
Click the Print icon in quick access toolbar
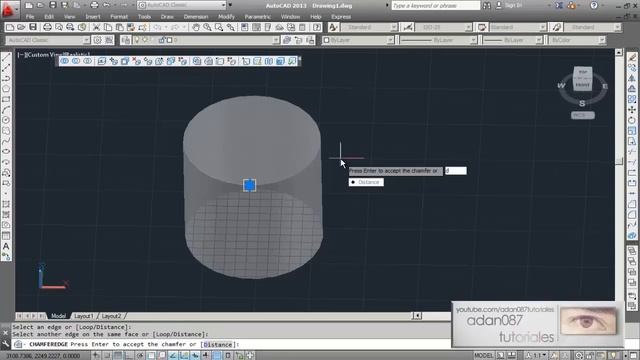[x=94, y=5]
